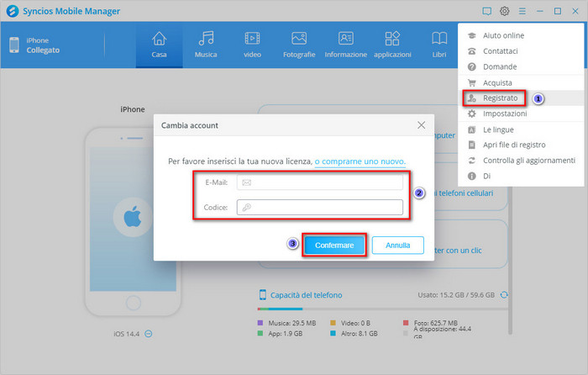Close the Cambia account dialog
The image size is (588, 375).
point(422,125)
